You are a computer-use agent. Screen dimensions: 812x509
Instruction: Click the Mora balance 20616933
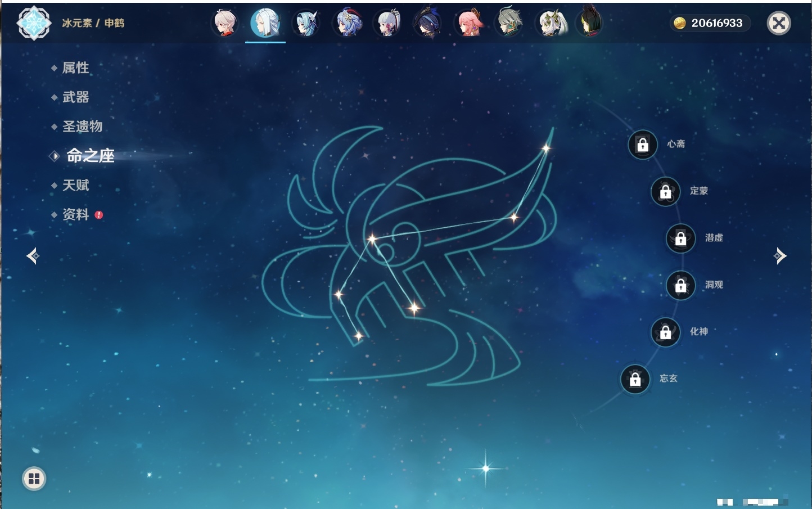pyautogui.click(x=710, y=23)
